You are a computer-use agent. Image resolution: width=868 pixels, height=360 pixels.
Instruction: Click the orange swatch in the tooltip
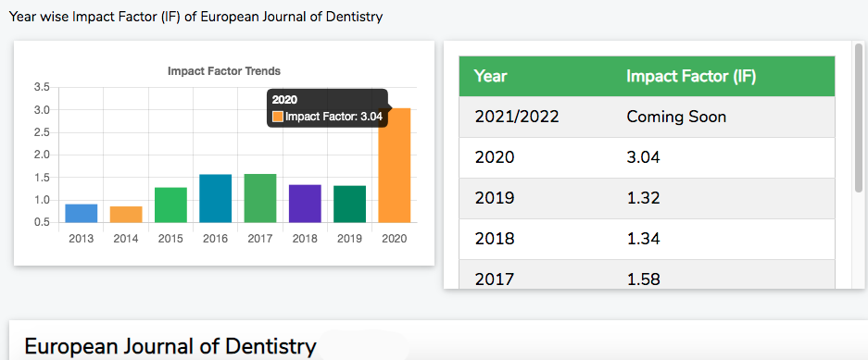pyautogui.click(x=278, y=117)
